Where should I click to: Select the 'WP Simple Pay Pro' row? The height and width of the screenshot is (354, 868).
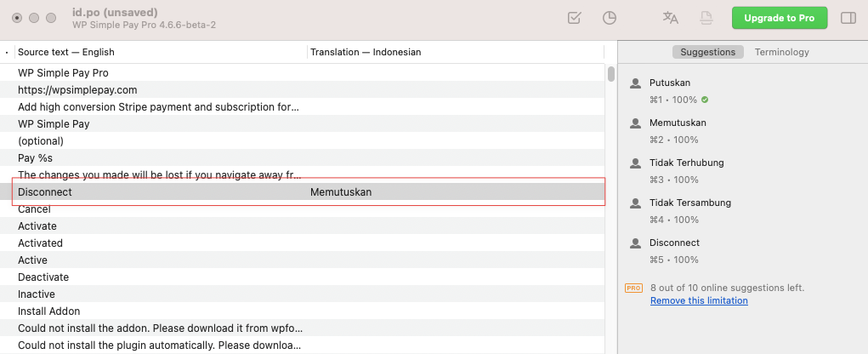point(303,72)
